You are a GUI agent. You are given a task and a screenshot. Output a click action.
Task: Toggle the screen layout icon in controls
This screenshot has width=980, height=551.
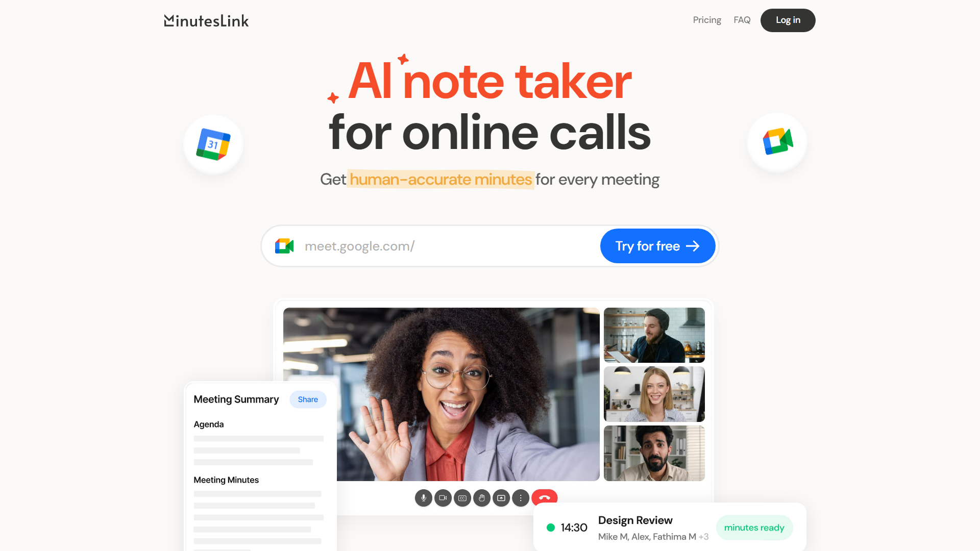(x=501, y=498)
